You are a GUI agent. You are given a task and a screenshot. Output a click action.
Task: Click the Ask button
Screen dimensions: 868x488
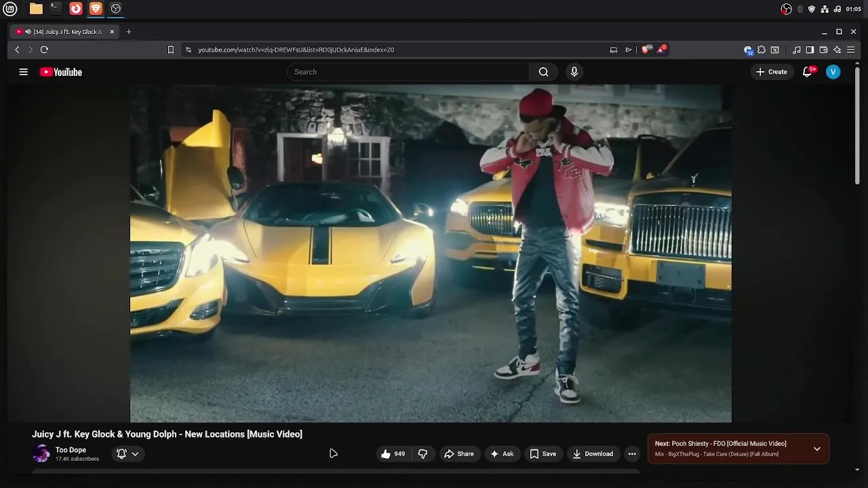point(502,454)
